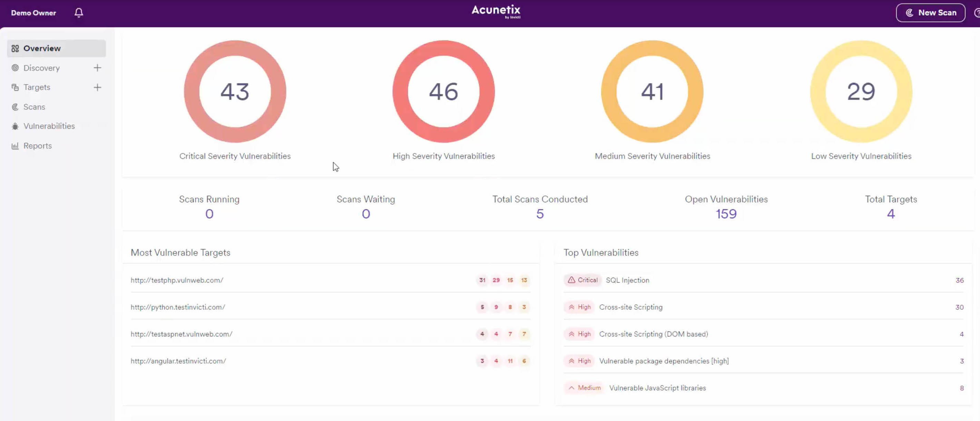Click the Reports chart icon
This screenshot has width=980, height=421.
[x=15, y=146]
